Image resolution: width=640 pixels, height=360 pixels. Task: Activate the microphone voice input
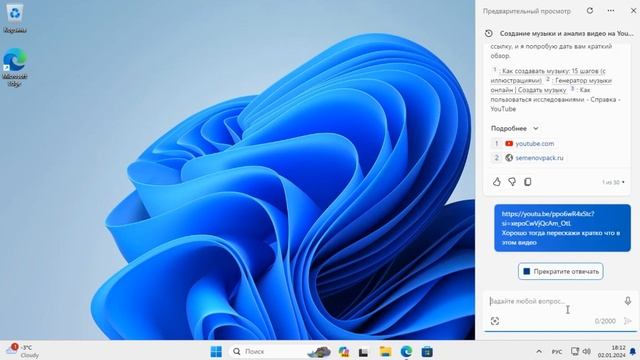(x=628, y=301)
